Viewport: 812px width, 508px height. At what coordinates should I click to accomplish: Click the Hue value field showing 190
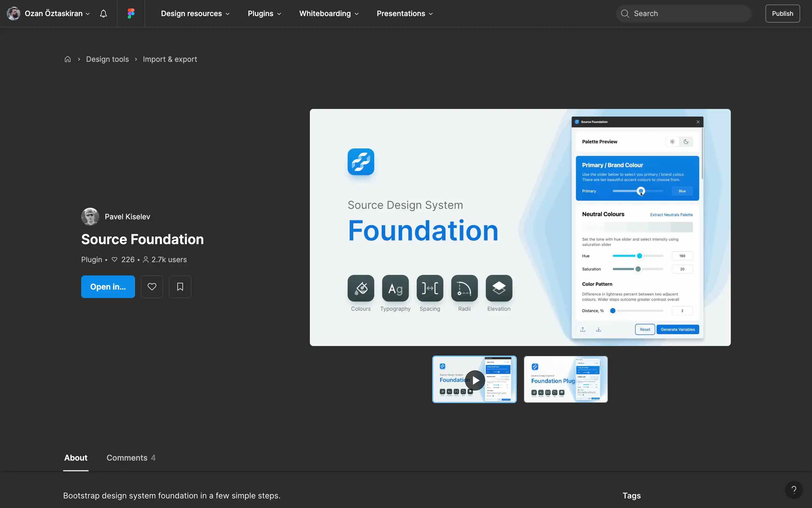click(682, 256)
